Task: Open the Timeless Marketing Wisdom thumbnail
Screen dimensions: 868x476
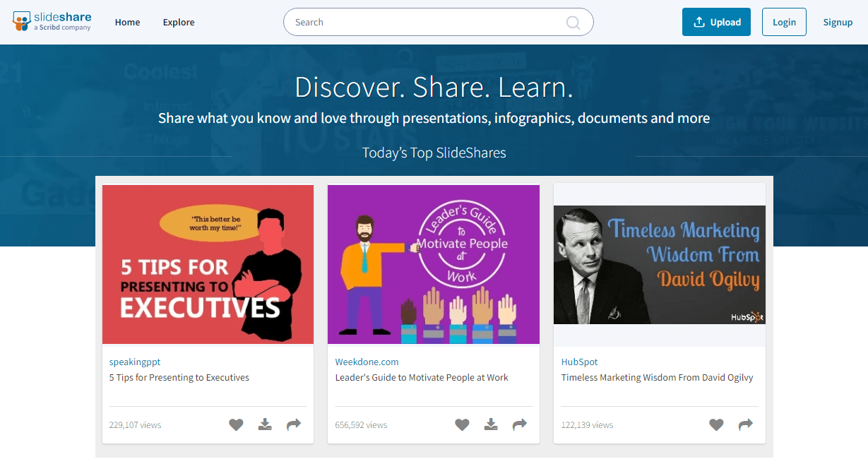Action: [x=659, y=264]
